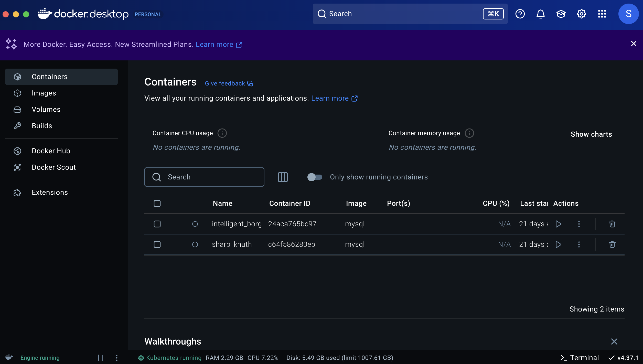This screenshot has width=643, height=364.
Task: Open the notifications bell
Action: coord(540,14)
